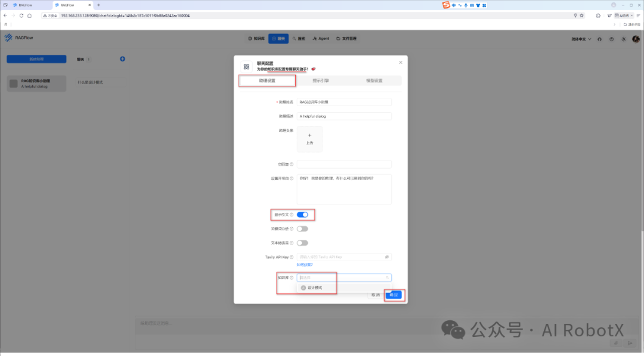Click the browser address bar URL
644x356 pixels.
point(125,16)
